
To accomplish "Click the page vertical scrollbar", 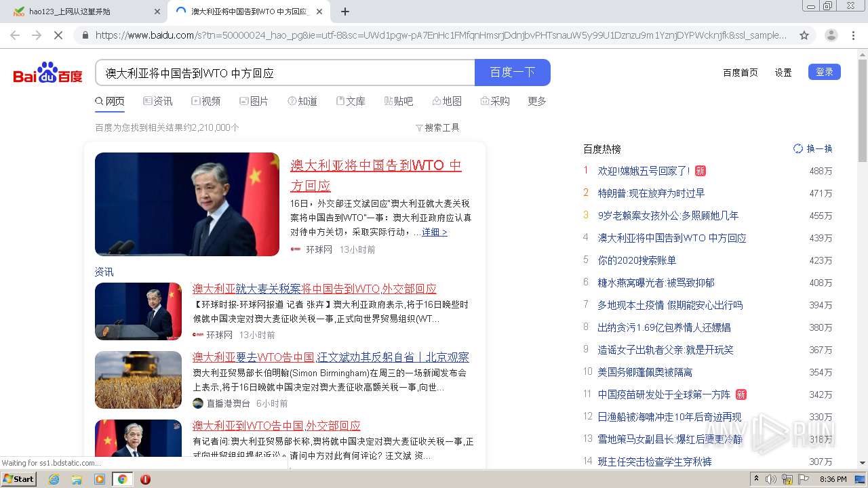I will tap(863, 112).
